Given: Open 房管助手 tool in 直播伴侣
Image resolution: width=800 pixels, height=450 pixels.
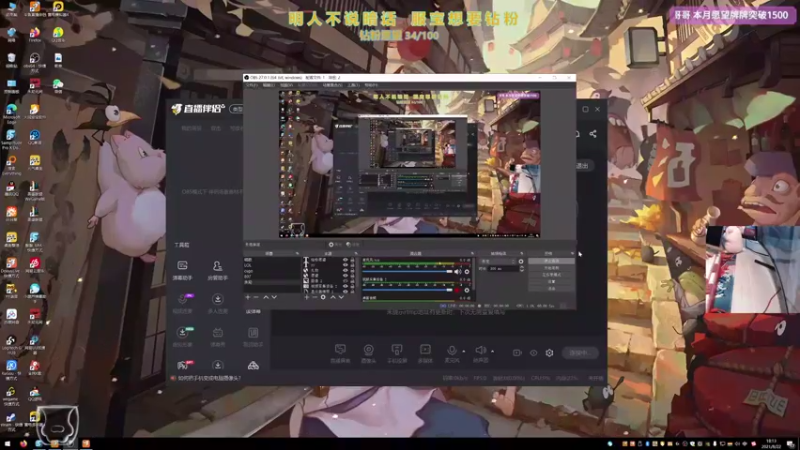Looking at the screenshot, I should coord(217,270).
